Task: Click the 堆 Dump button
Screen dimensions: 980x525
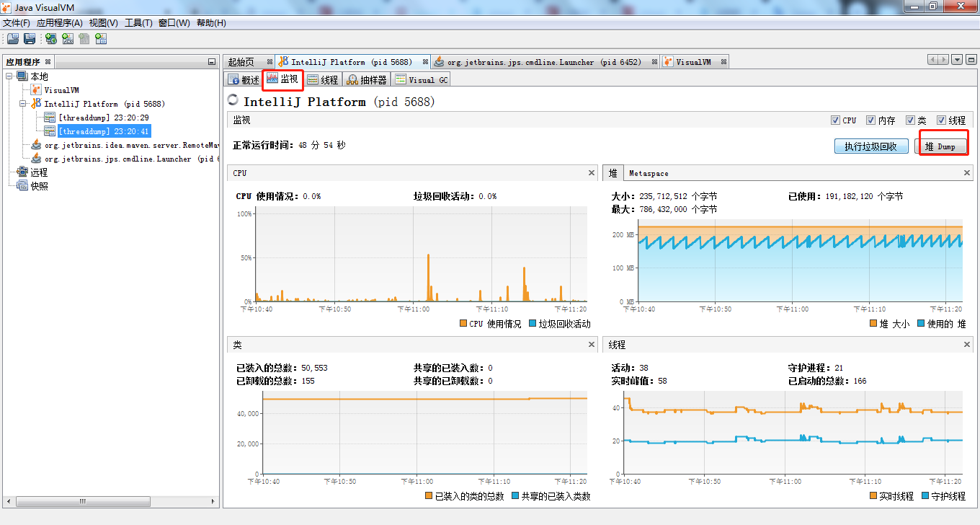Action: click(940, 146)
